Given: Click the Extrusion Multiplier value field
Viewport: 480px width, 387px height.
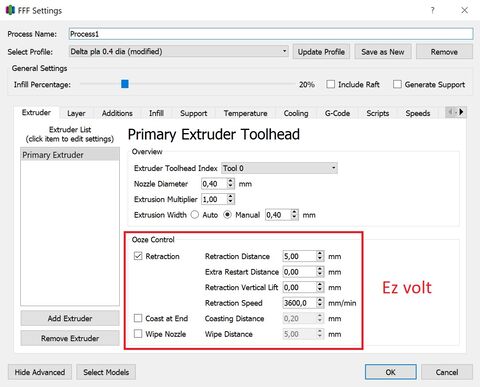Looking at the screenshot, I should tap(214, 199).
